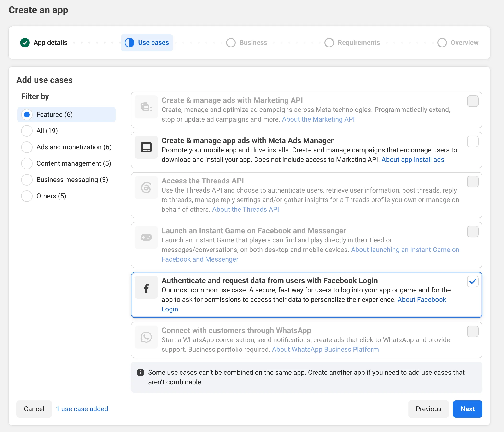Click the half-filled Use cases step icon
The width and height of the screenshot is (504, 432).
[x=129, y=43]
